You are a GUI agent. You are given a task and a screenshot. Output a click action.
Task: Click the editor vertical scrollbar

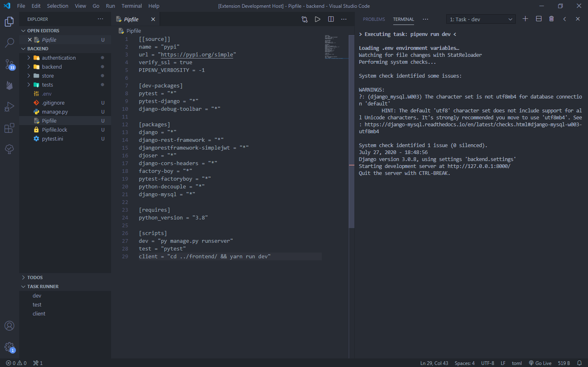[352, 131]
